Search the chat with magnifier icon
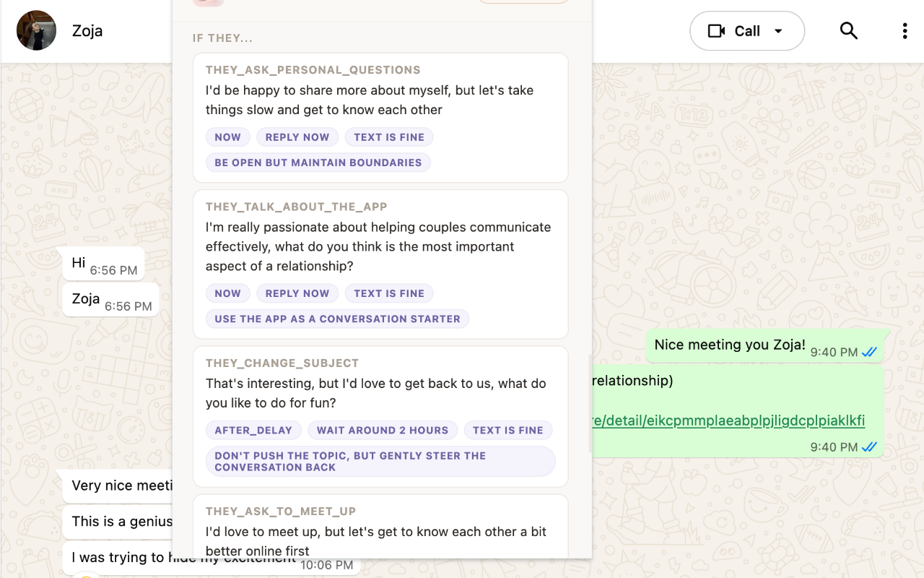This screenshot has width=924, height=578. (849, 30)
